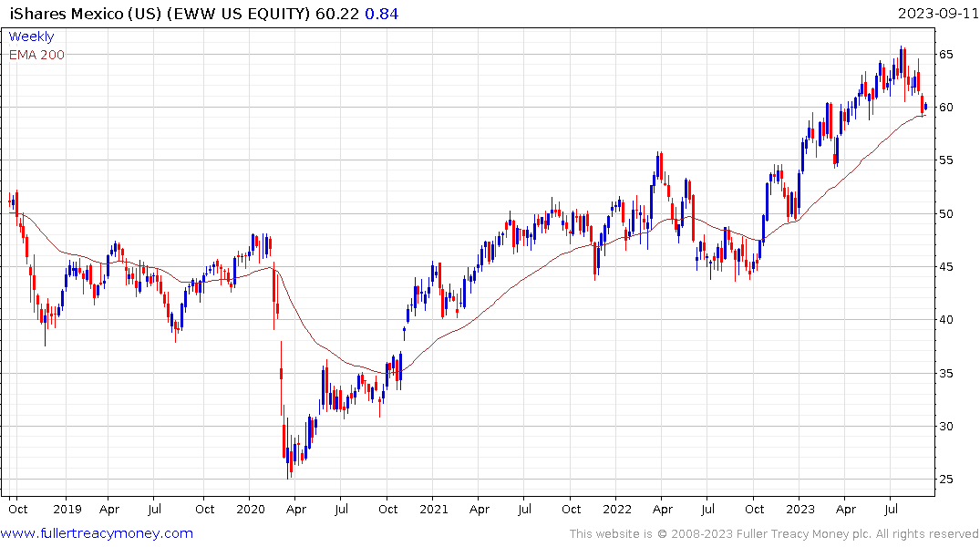Click the 50 price axis label

coord(945,214)
